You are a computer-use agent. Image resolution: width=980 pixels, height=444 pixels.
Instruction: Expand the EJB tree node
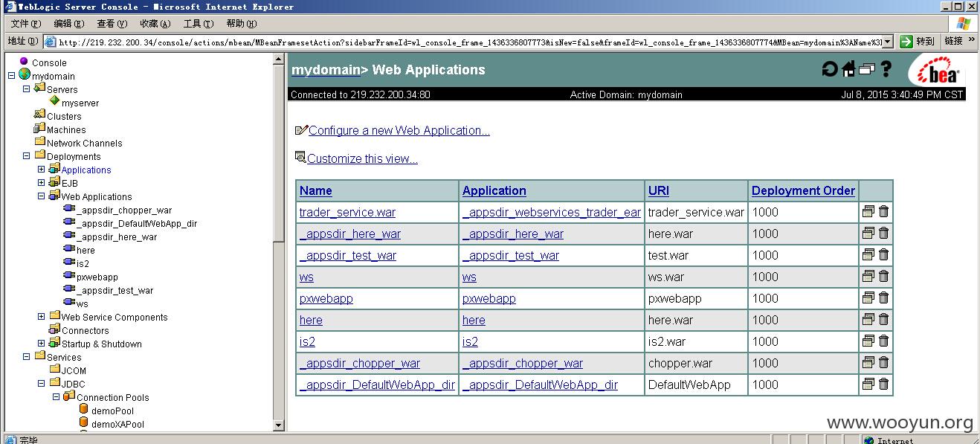41,183
